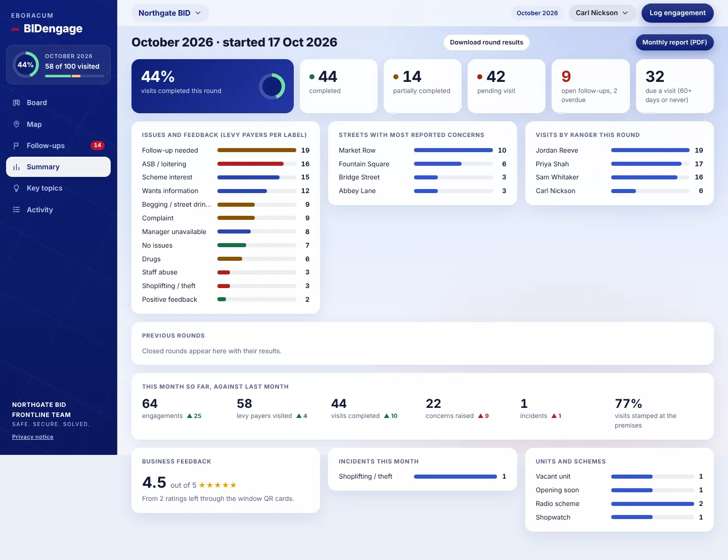Click the BIDengage logo

tap(47, 29)
